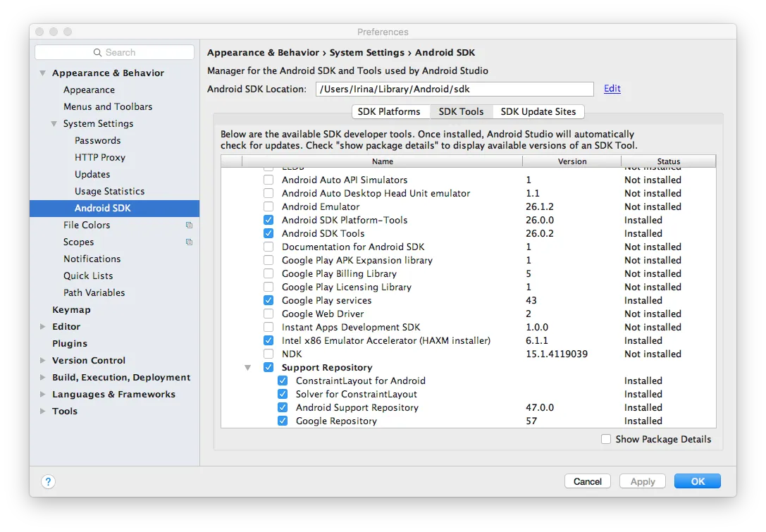
Task: Click the File Colors project-scope icon
Action: point(189,225)
